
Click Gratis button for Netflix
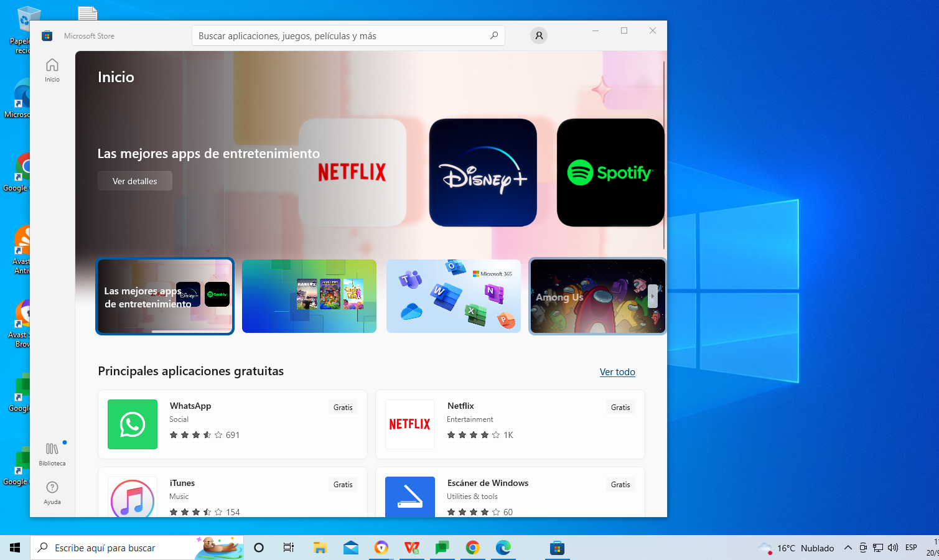coord(620,407)
